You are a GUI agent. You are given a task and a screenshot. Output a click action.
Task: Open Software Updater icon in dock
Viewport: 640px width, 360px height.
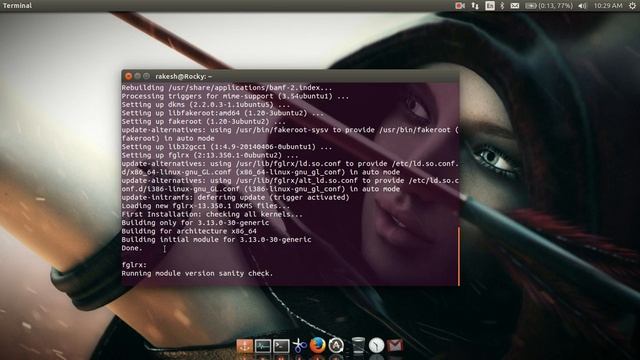coord(336,345)
